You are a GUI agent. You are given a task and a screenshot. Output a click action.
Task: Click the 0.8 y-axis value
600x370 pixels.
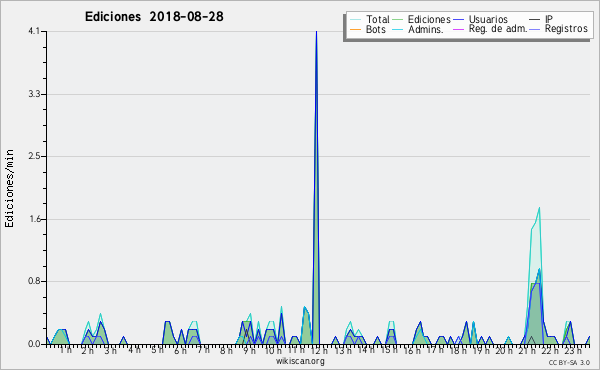click(x=34, y=282)
